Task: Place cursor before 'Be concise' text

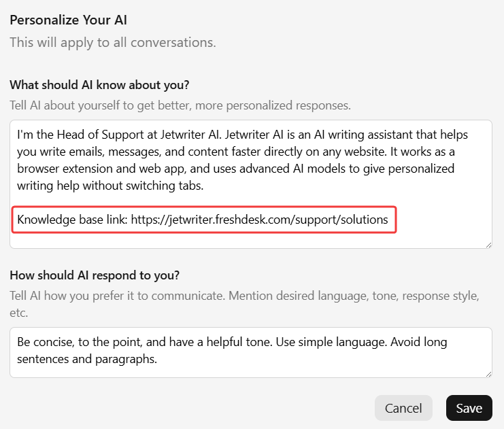Action: coord(18,342)
